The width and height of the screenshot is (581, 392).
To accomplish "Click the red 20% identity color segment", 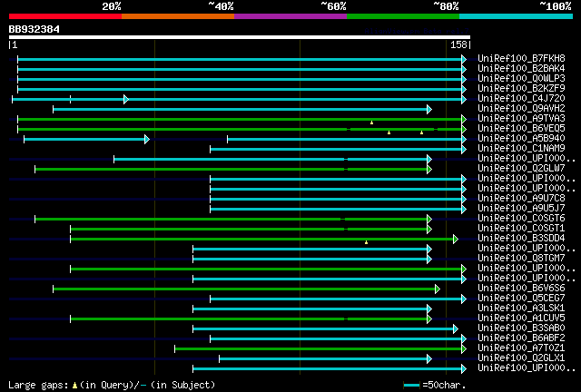I will click(65, 16).
